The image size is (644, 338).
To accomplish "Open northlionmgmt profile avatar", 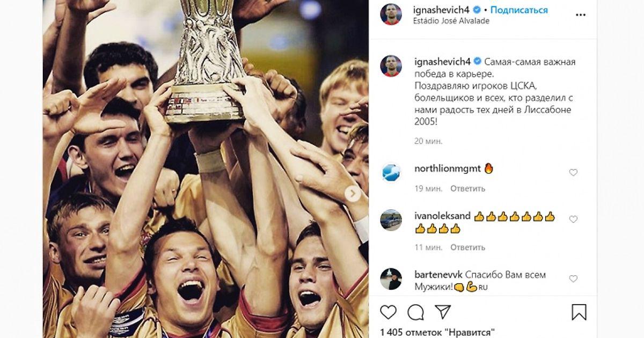I will pos(391,172).
